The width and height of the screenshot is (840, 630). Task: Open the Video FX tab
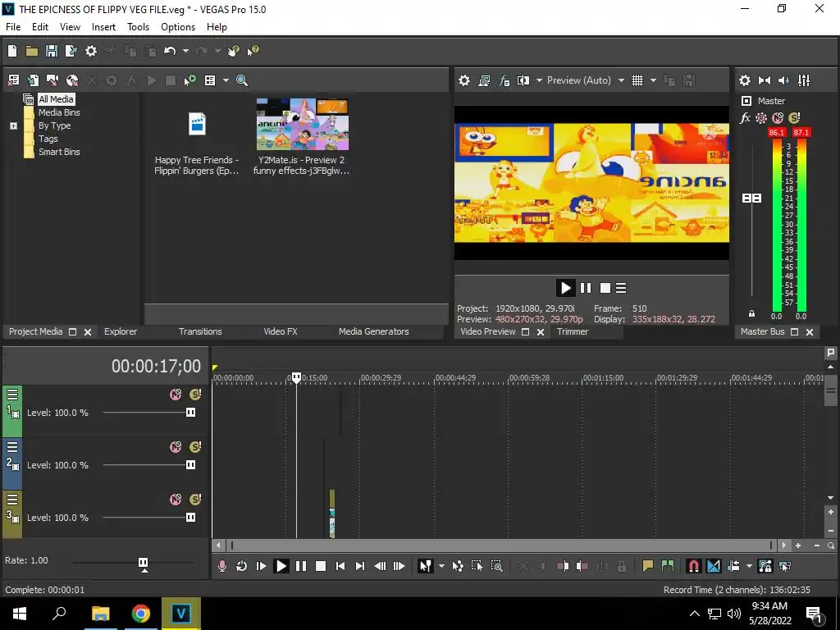coord(281,331)
